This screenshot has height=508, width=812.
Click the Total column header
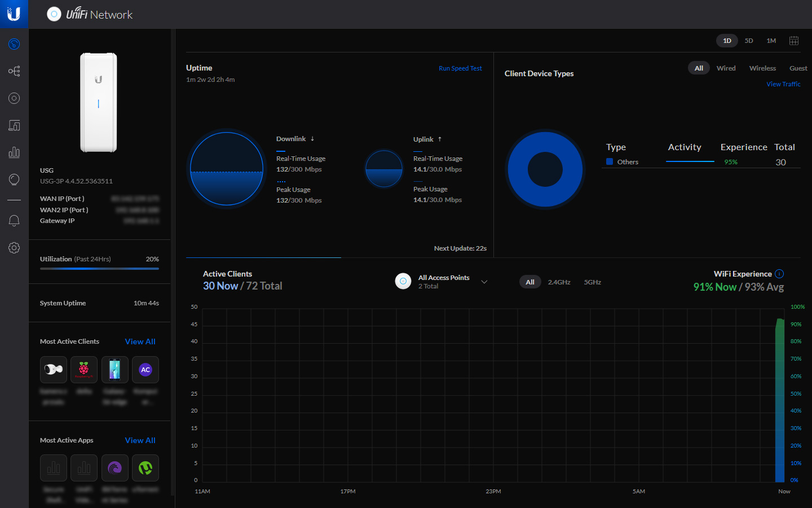(x=784, y=147)
